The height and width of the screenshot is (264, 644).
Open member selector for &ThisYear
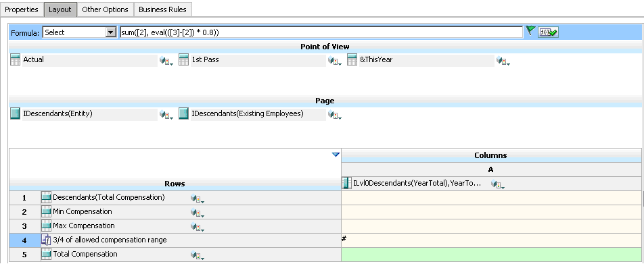coord(503,61)
